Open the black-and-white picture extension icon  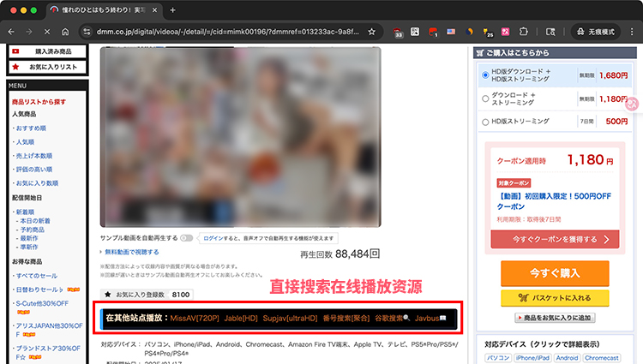(x=415, y=32)
